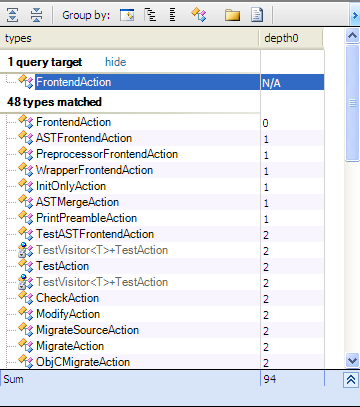360x407 pixels.
Task: Click the Sum label in footer row
Action: [13, 379]
